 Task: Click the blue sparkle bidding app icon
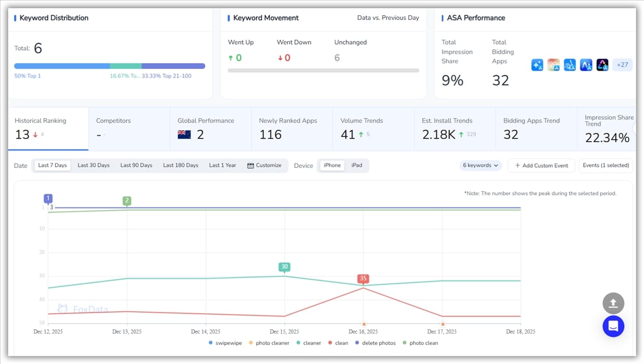click(x=537, y=65)
